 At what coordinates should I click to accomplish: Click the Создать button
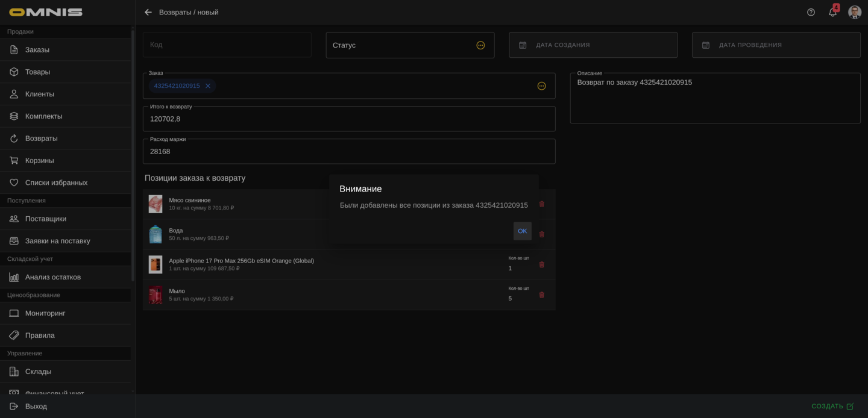tap(832, 406)
